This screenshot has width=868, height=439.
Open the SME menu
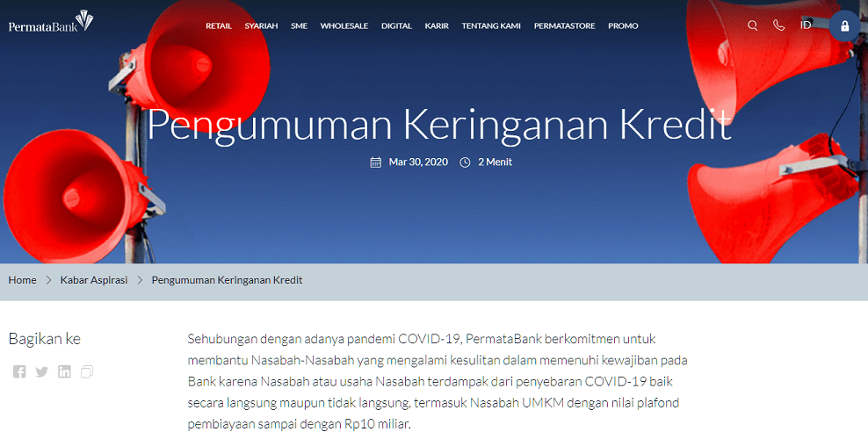coord(299,26)
